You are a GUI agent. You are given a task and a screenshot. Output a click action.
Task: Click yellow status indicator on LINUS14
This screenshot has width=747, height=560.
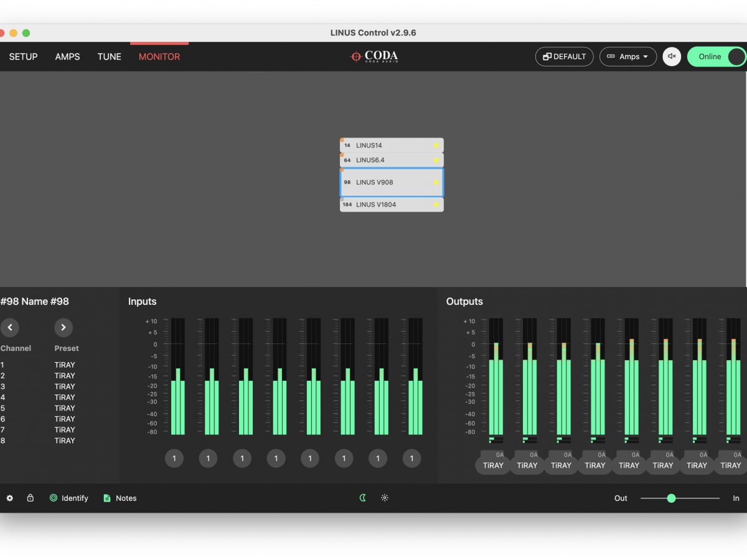click(x=436, y=146)
